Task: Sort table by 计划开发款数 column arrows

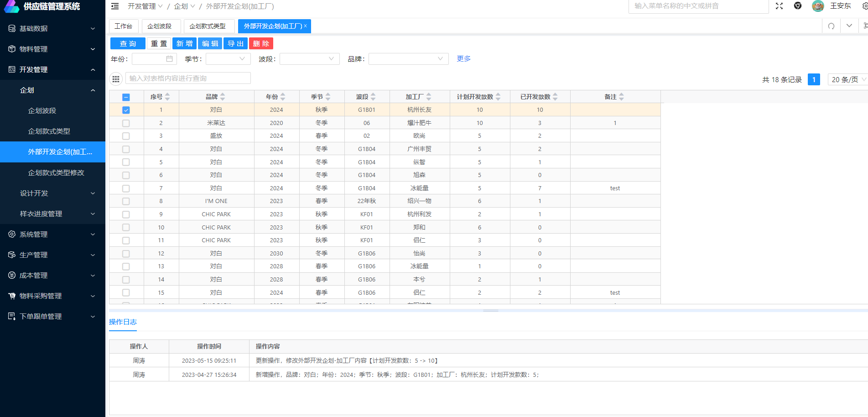Action: [x=498, y=97]
